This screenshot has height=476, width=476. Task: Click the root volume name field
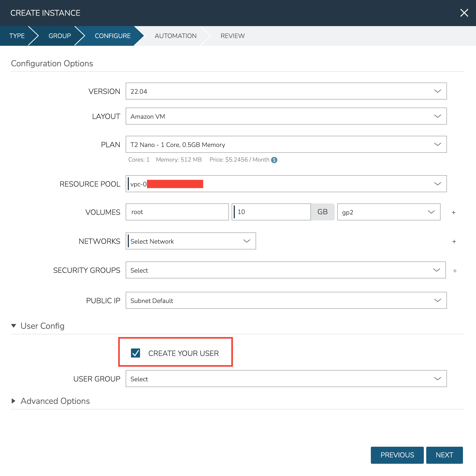[177, 212]
